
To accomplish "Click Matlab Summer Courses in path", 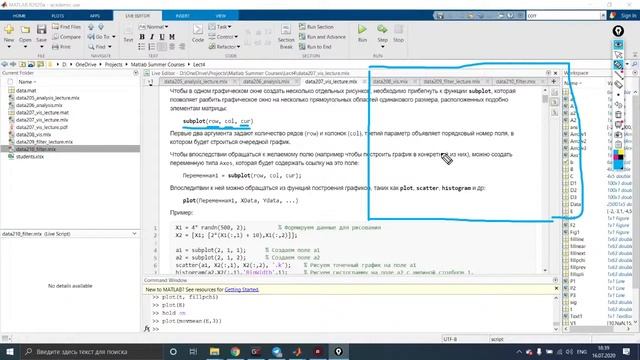I will [x=158, y=64].
